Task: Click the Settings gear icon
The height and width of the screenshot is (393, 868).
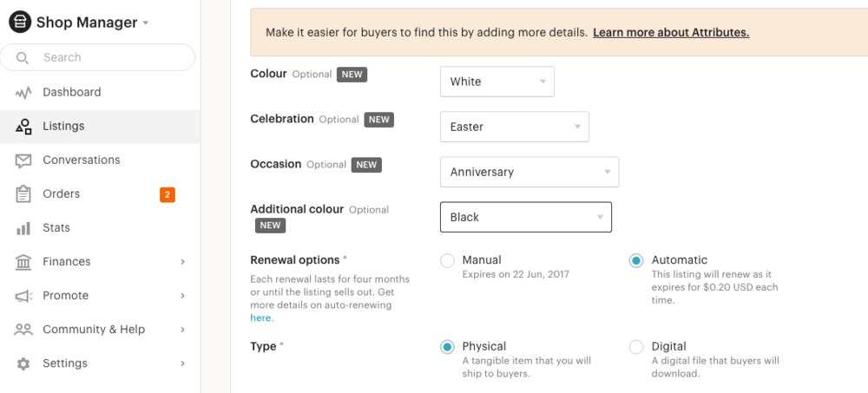Action: tap(23, 364)
